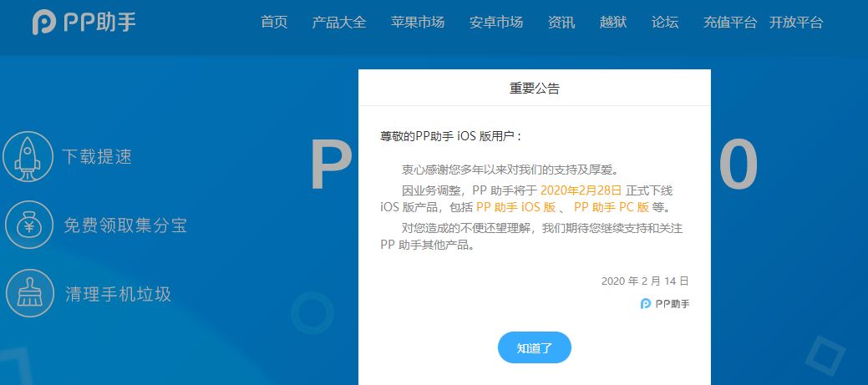Go to 苹果市场 in navigation
The height and width of the screenshot is (385, 868).
click(418, 22)
